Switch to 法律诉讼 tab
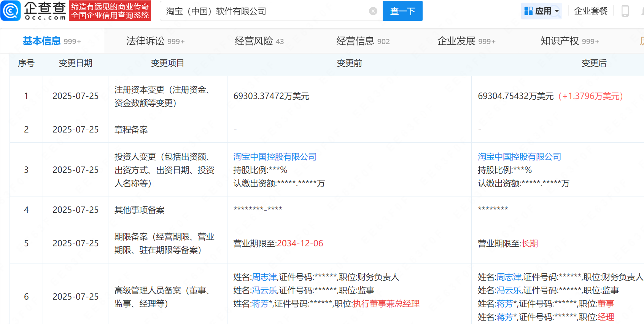The height and width of the screenshot is (324, 644). [155, 41]
